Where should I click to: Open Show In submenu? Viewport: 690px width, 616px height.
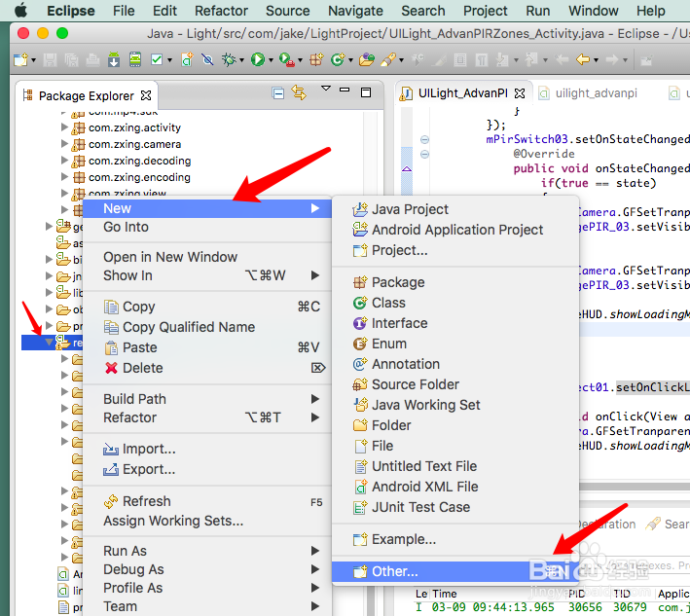(x=207, y=275)
